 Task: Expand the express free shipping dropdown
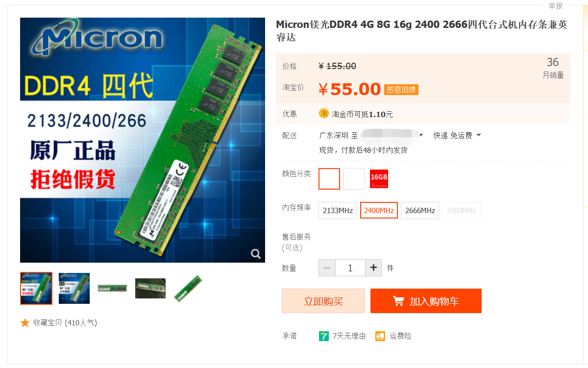point(457,135)
